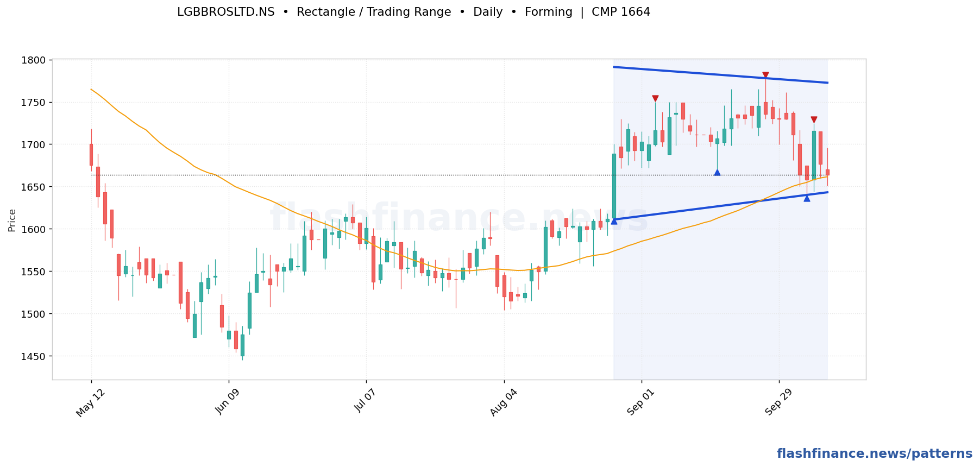This screenshot has height=467, width=980.
Task: Click the blue up-triangle marker near 1637
Action: tap(807, 198)
